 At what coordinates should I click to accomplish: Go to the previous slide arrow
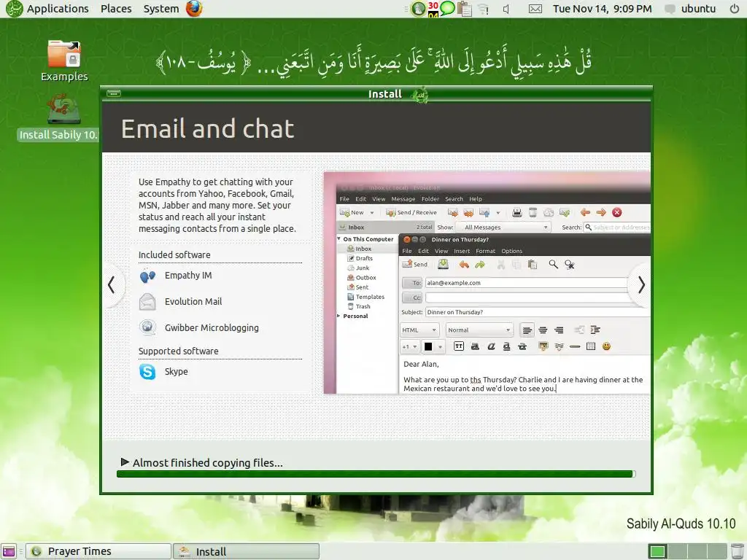click(111, 285)
